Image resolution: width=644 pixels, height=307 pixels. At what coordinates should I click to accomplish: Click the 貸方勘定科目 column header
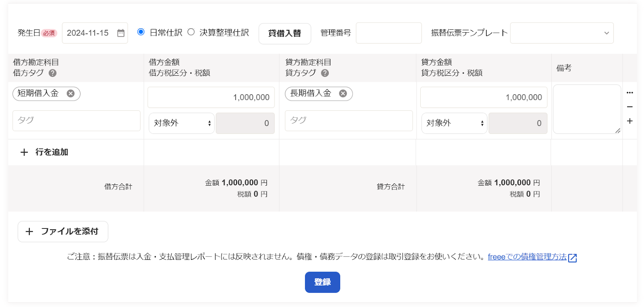(308, 62)
